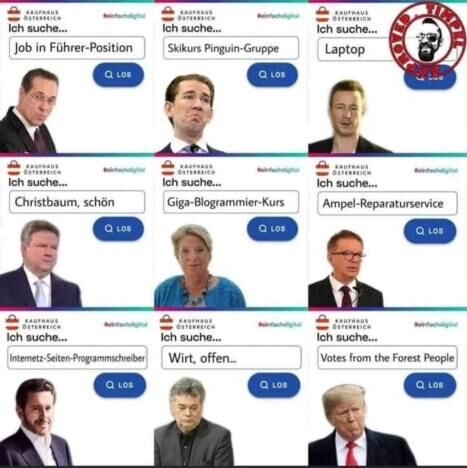
Task: Open #einfachdigital hashtag above 'Ampel-Reparaturservice'
Action: 436,170
